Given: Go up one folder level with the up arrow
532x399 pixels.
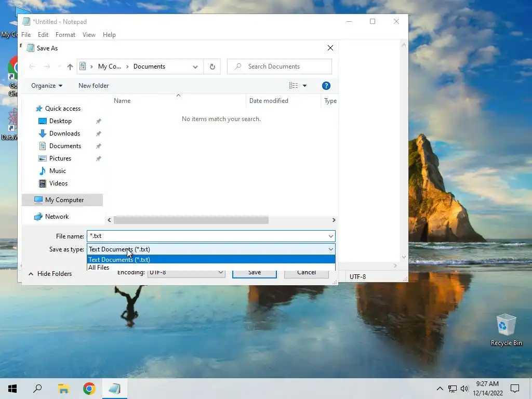Looking at the screenshot, I should [x=70, y=67].
